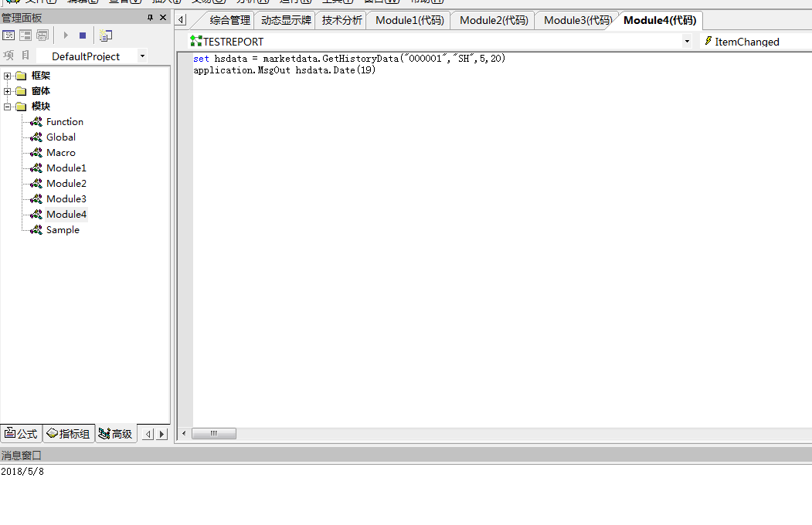Viewport: 812px width, 525px height.
Task: Open the TESTREPORT object dropdown
Action: click(687, 42)
